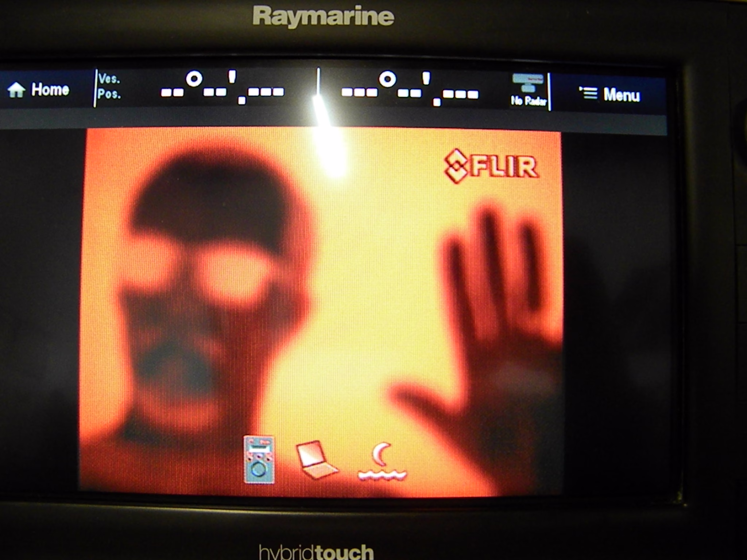Tap the house icon beside Home
747x560 pixels.
coord(16,90)
